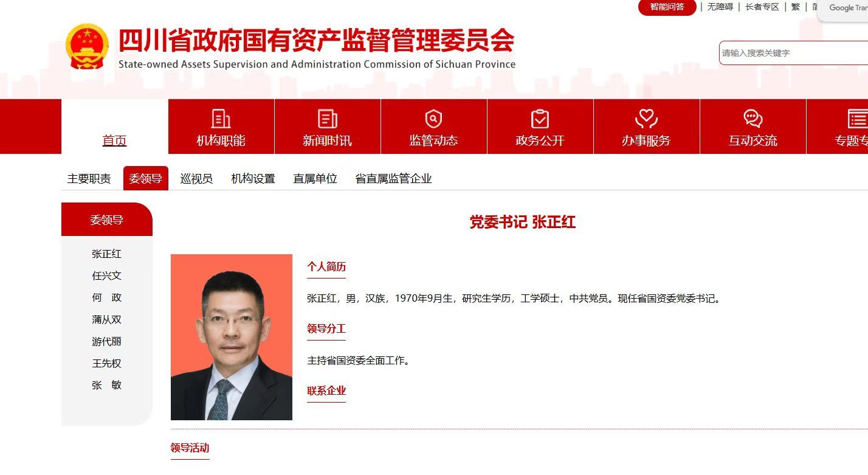Select 任兴文 in the leader list

point(107,276)
